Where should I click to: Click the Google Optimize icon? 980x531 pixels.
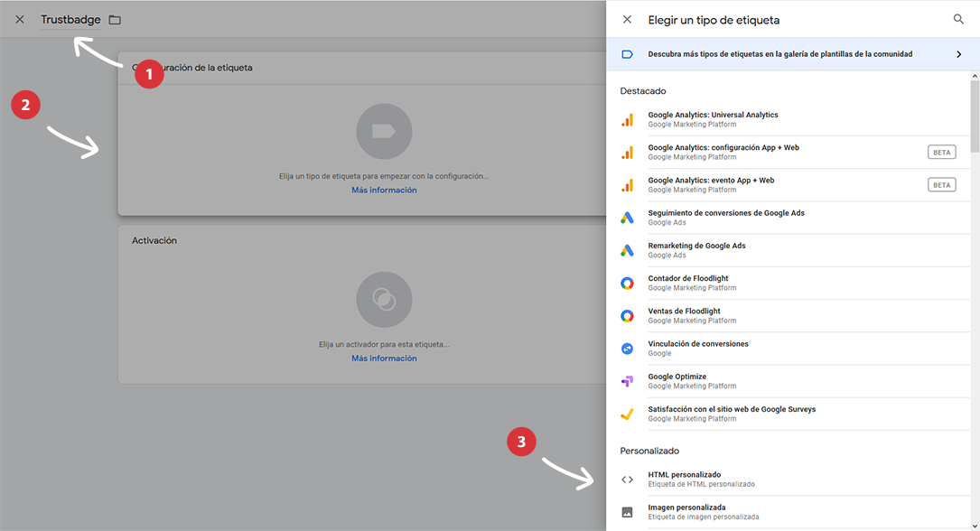coord(627,381)
